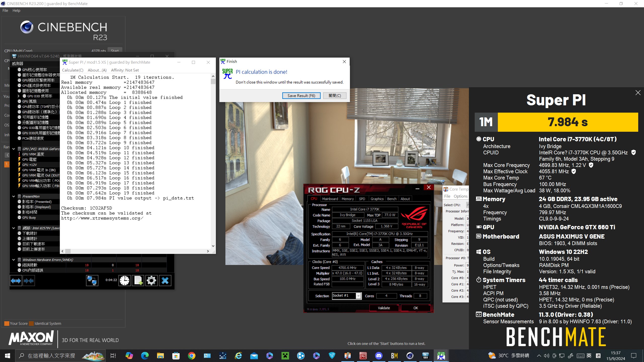The image size is (644, 362).
Task: Close the BenchMate Super PI result panel
Action: coord(638,93)
